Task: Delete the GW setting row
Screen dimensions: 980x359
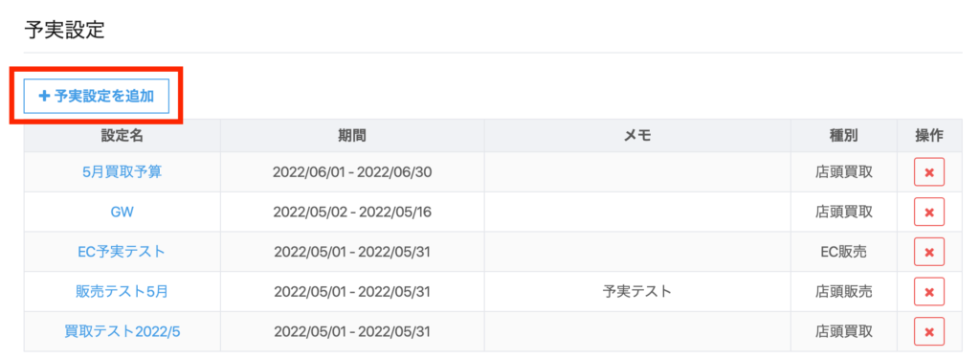Action: [x=928, y=213]
